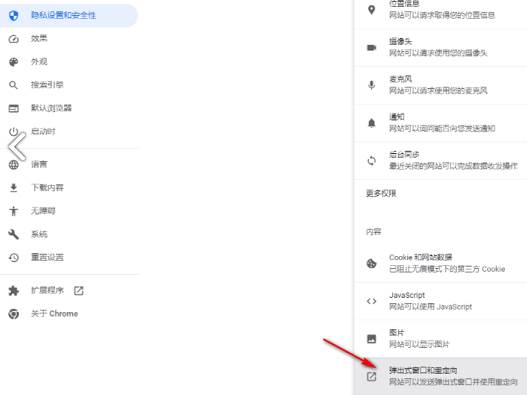Open 弹出式窗口和重定向 settings row
This screenshot has height=395, width=527.
pyautogui.click(x=441, y=377)
